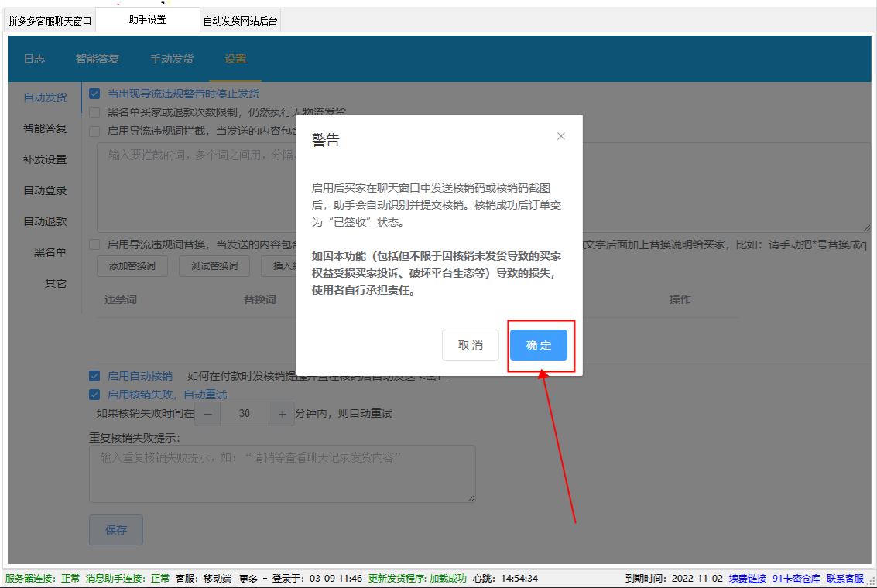
Task: Click 更新发货程序: 加载成功 status text
Action: [417, 579]
